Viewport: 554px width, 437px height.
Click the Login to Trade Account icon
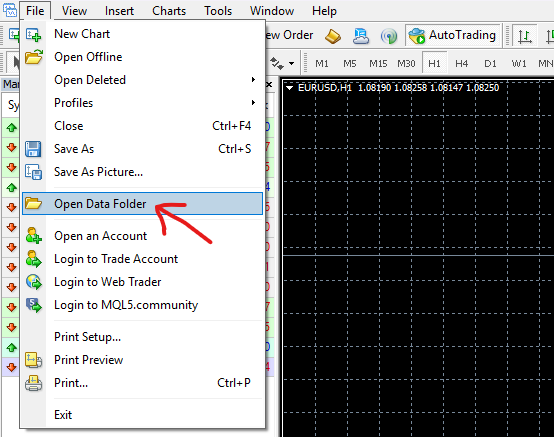34,259
